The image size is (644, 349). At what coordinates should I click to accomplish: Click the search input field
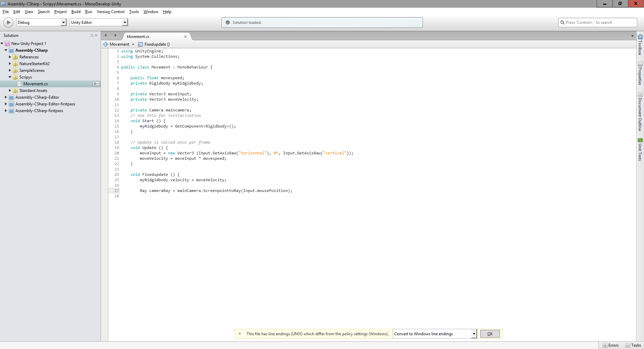(x=597, y=22)
